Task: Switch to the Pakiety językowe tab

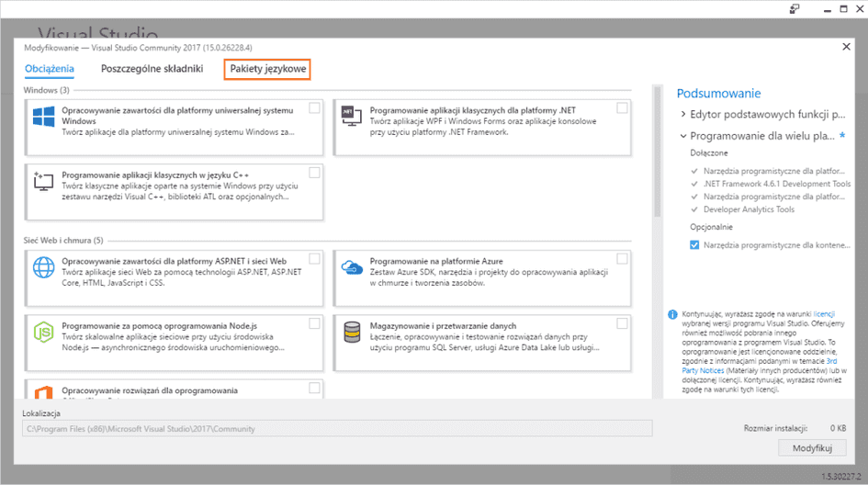Action: (268, 69)
